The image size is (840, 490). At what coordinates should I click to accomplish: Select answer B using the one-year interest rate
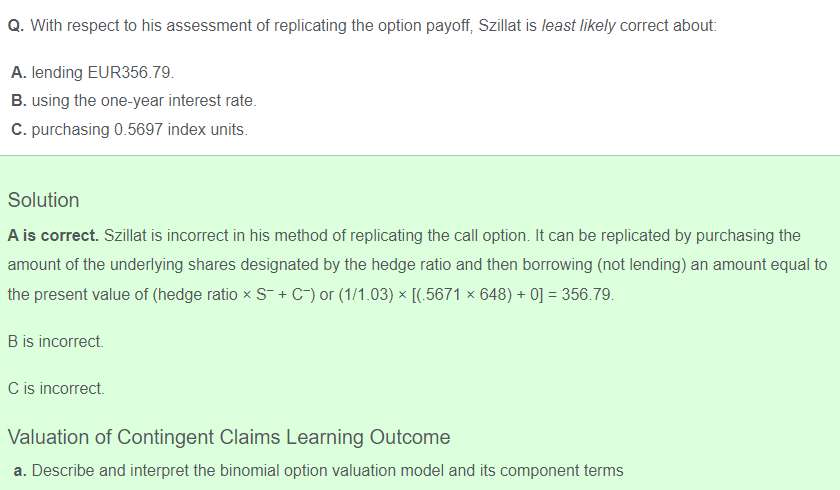click(x=134, y=101)
